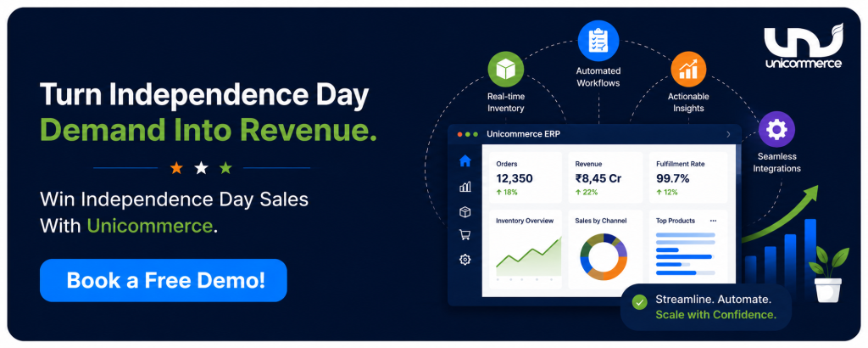Select the Automated Workflows clipboard icon
This screenshot has height=348, width=868.
click(x=598, y=41)
